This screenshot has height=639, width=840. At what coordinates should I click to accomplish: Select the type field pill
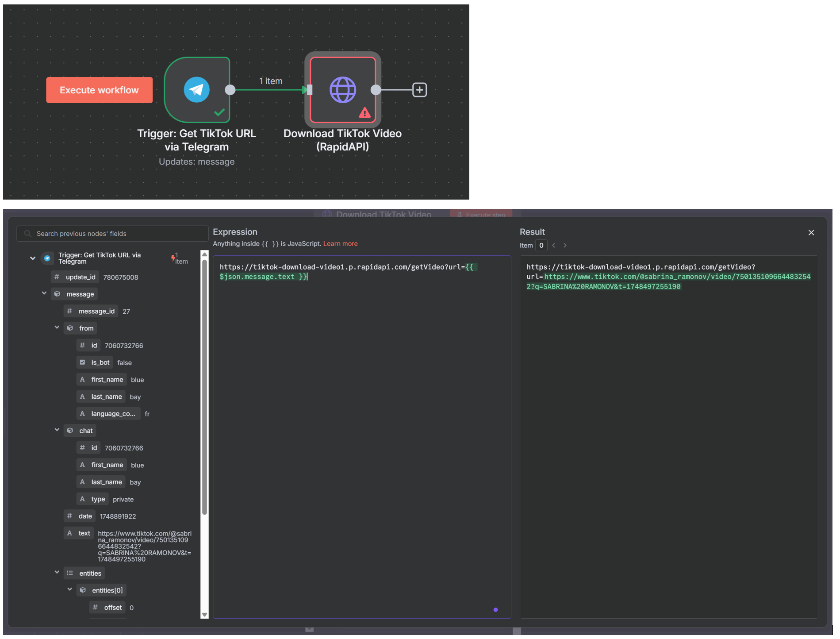click(92, 499)
